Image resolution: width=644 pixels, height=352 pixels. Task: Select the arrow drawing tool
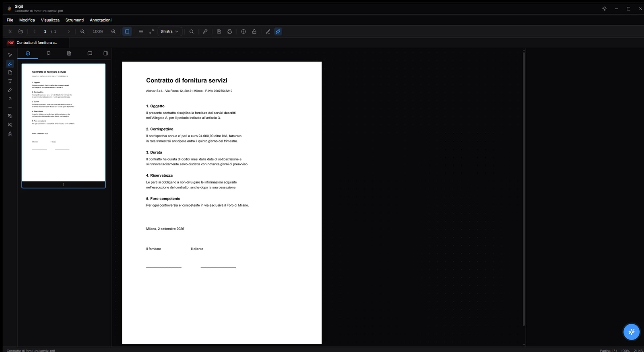(x=10, y=99)
